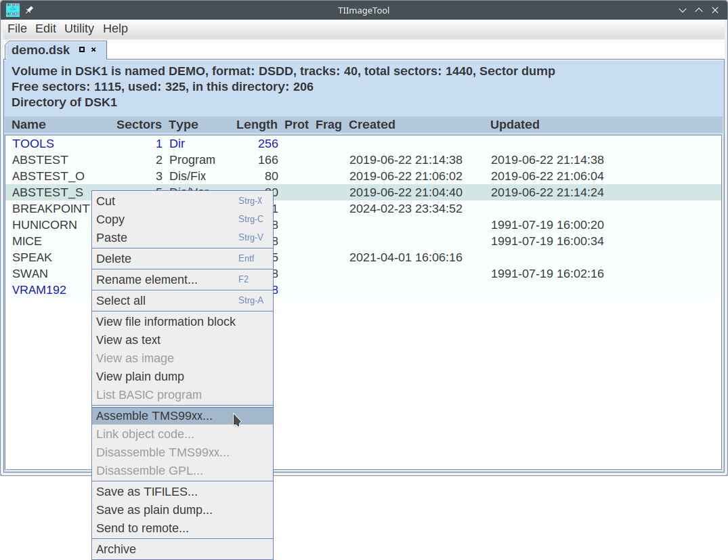Click Send to remote... option

click(142, 528)
